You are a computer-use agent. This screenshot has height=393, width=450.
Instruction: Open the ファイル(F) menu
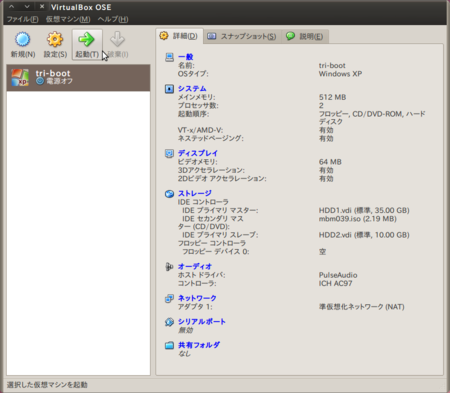tap(22, 19)
